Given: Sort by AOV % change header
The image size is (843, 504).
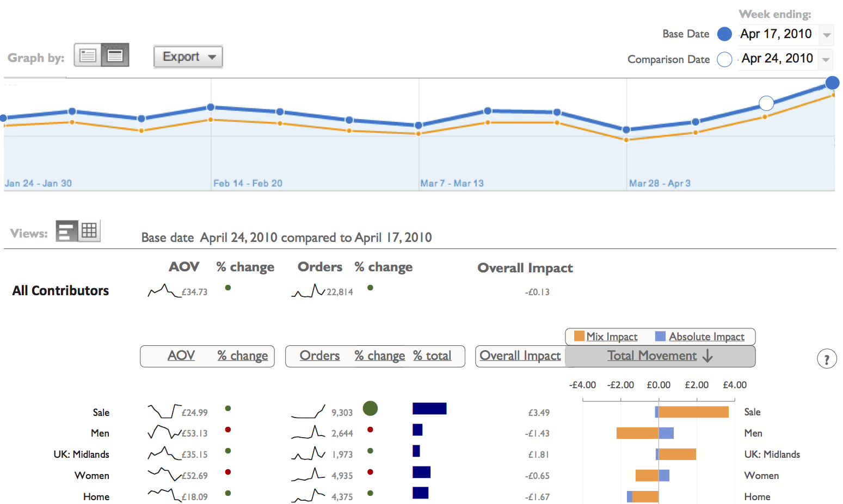Looking at the screenshot, I should pos(243,356).
